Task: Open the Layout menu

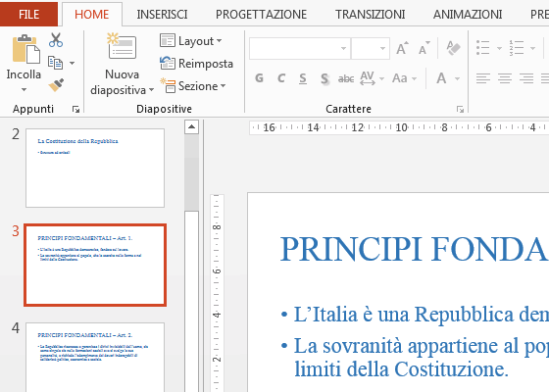Action: [x=191, y=41]
